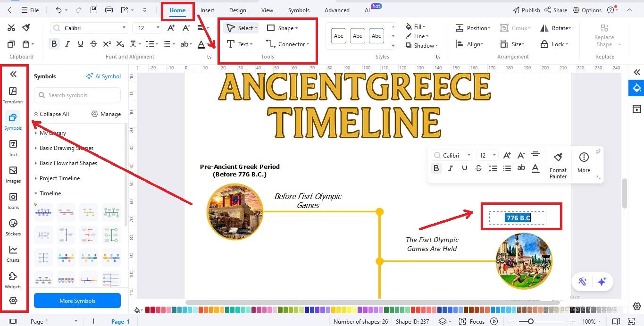This screenshot has height=326, width=644.
Task: Click the Publish button
Action: [x=526, y=10]
